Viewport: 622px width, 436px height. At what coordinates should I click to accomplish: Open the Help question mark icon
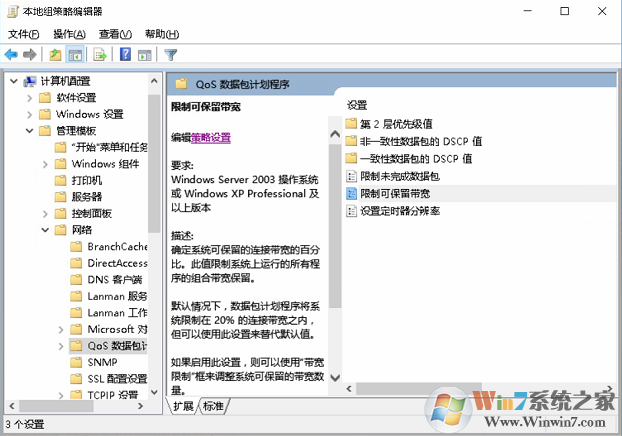[125, 54]
